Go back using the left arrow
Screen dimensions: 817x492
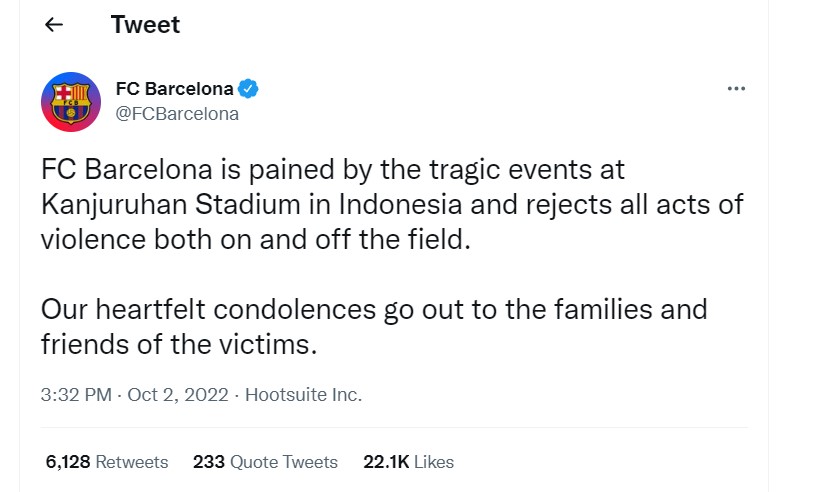54,24
